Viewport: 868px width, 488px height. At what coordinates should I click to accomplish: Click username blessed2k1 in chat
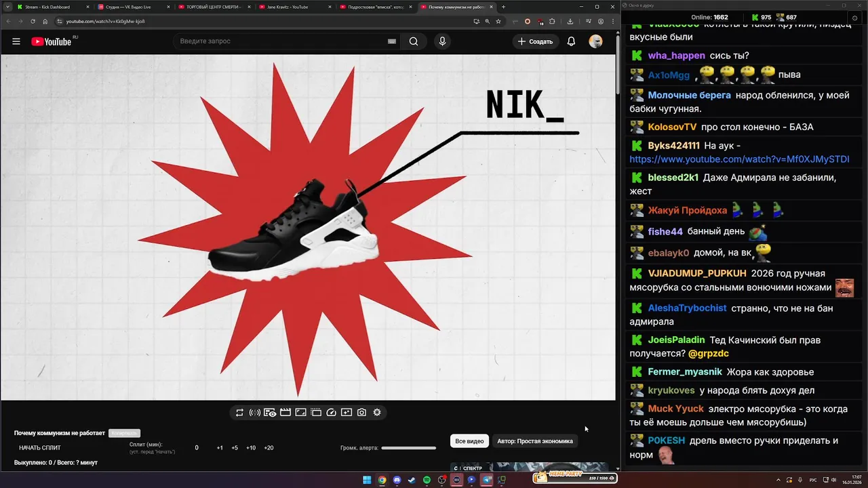pyautogui.click(x=673, y=178)
